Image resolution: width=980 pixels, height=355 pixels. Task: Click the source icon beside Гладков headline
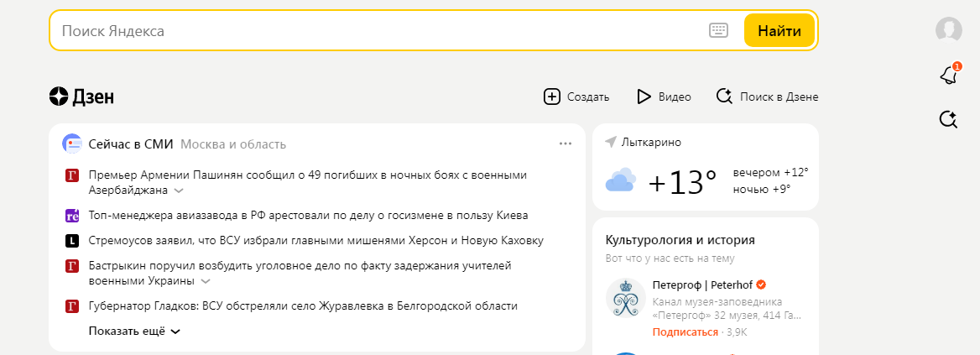pos(71,306)
